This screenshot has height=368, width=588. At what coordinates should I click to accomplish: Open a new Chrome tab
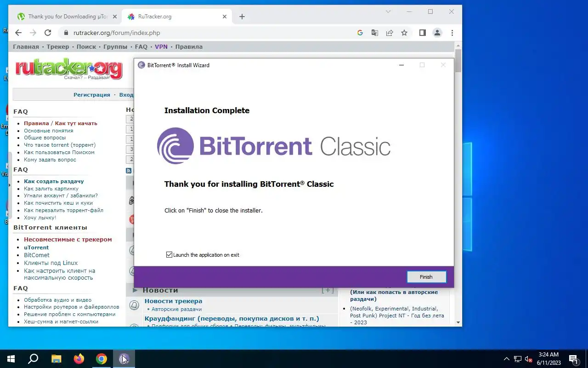242,17
